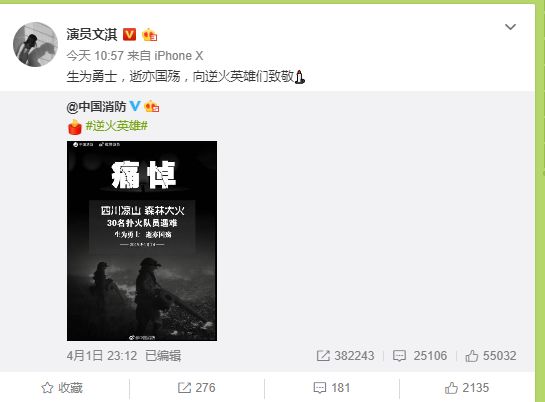
Task: Open the original post 4月1日 23:12 timestamp
Action: click(x=102, y=355)
